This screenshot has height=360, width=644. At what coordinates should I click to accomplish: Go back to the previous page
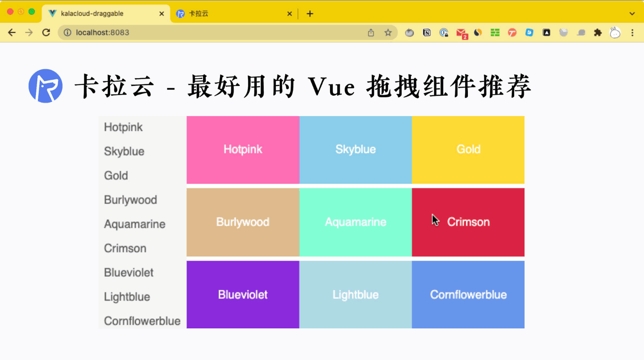12,32
